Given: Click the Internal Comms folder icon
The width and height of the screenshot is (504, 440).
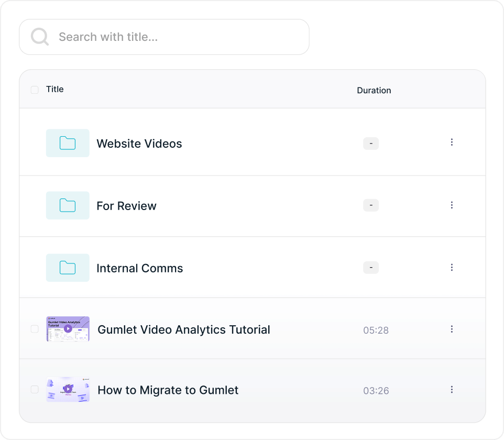Looking at the screenshot, I should pyautogui.click(x=68, y=267).
